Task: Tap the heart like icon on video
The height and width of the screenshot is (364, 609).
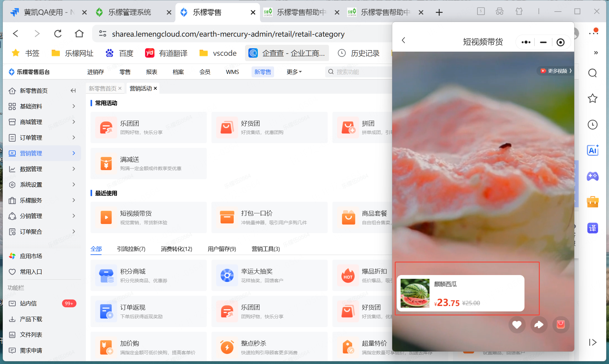Action: pos(517,325)
